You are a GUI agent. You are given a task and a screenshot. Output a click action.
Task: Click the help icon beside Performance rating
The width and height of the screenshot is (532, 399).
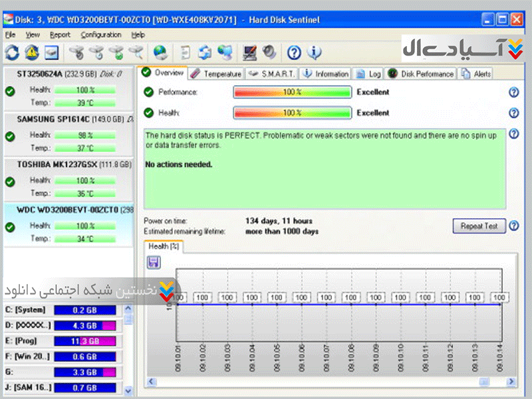pyautogui.click(x=513, y=92)
